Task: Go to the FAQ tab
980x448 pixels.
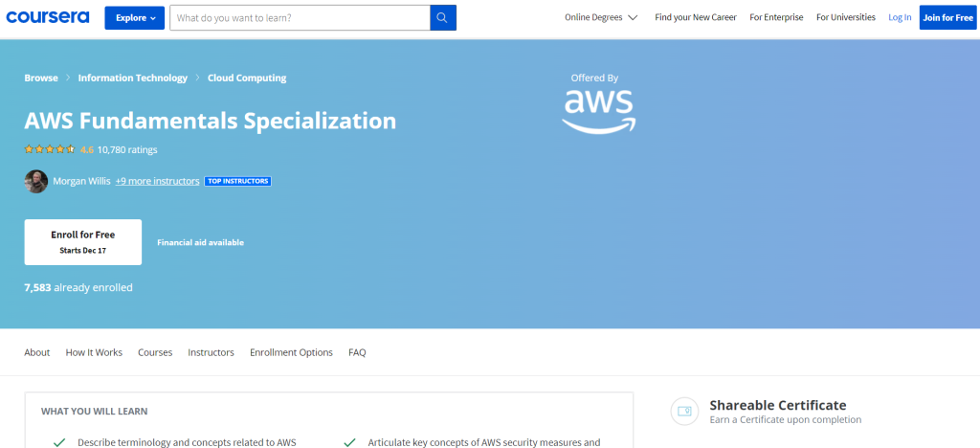Action: pos(357,352)
